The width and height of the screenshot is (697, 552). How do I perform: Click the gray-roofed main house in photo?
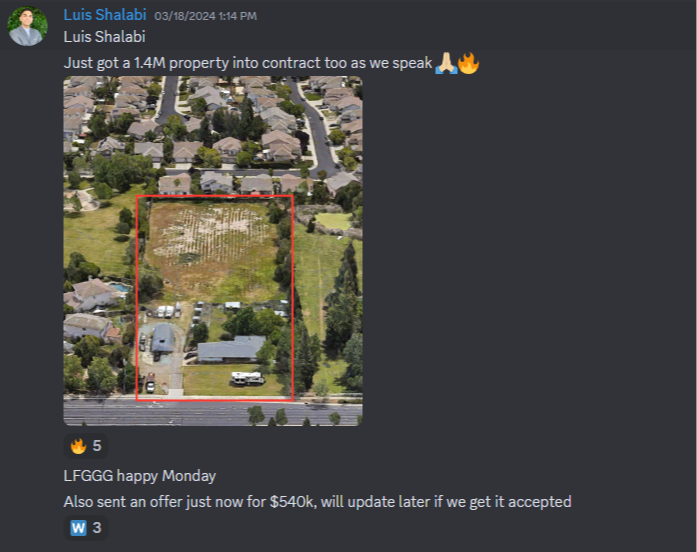(x=231, y=349)
